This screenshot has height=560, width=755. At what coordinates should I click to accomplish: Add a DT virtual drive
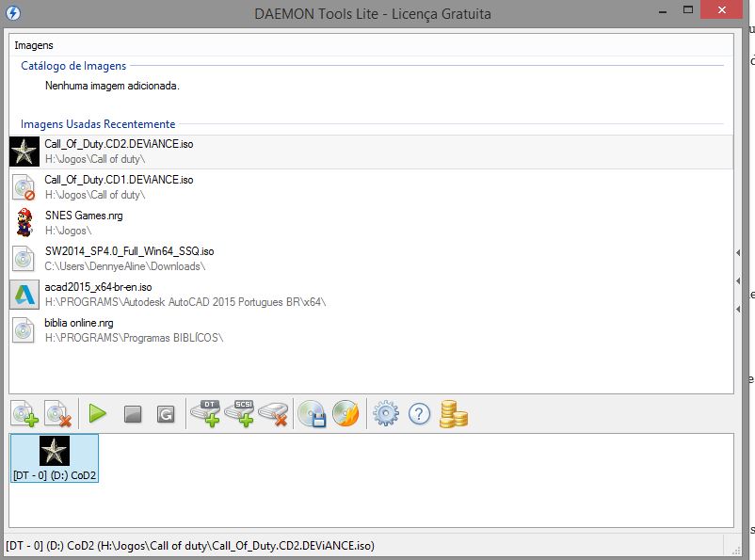(205, 413)
